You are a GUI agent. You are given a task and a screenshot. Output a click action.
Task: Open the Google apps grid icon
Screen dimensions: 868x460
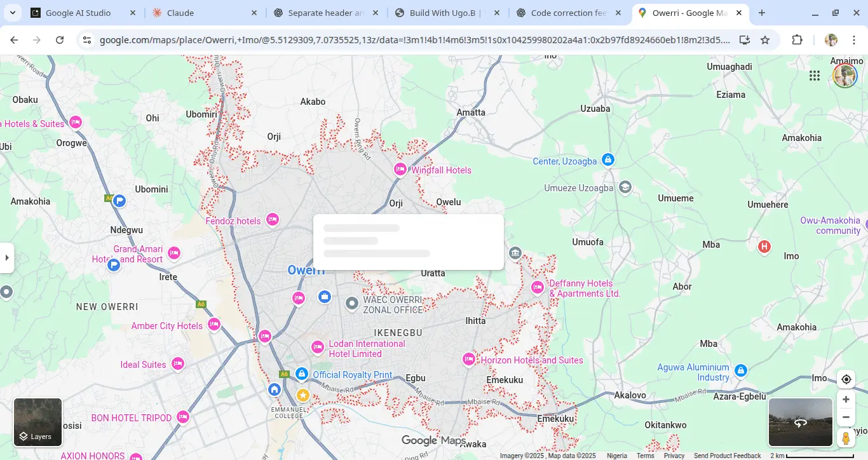pos(815,76)
